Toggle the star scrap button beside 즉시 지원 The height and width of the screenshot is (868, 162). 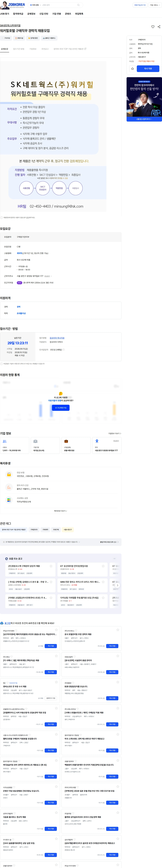point(133,69)
